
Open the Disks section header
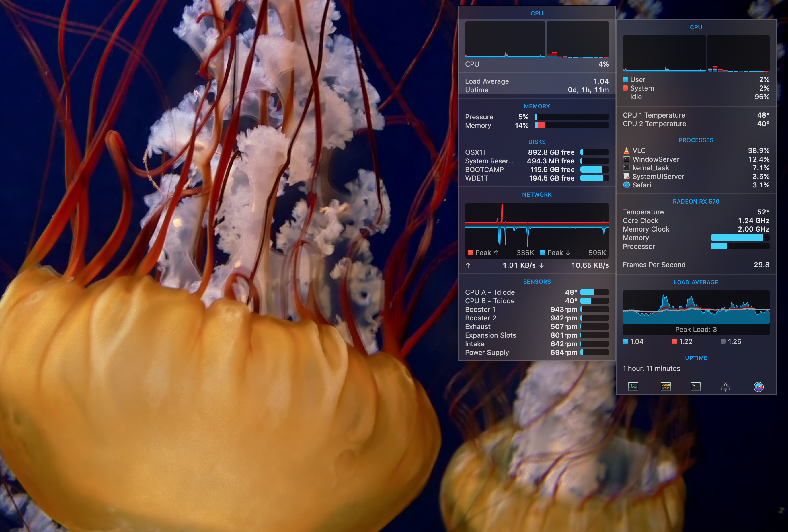537,142
